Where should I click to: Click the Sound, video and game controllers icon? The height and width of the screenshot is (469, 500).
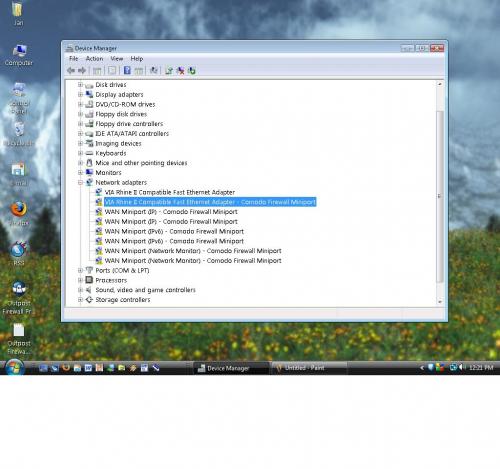[89, 290]
